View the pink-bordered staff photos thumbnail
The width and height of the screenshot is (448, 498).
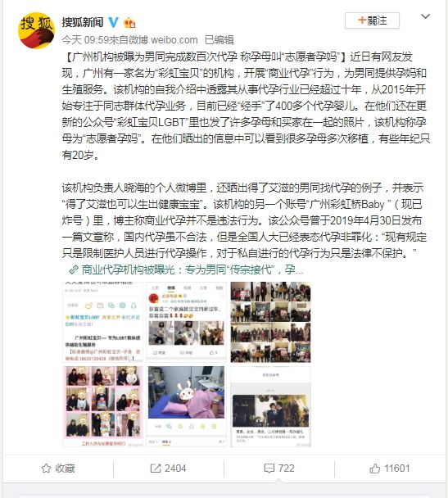(103, 406)
